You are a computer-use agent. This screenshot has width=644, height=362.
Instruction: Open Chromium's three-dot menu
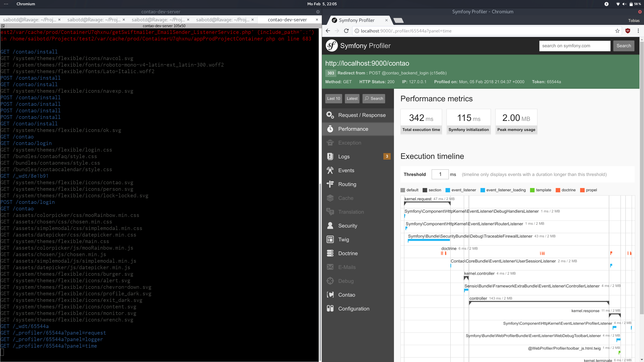(x=638, y=31)
